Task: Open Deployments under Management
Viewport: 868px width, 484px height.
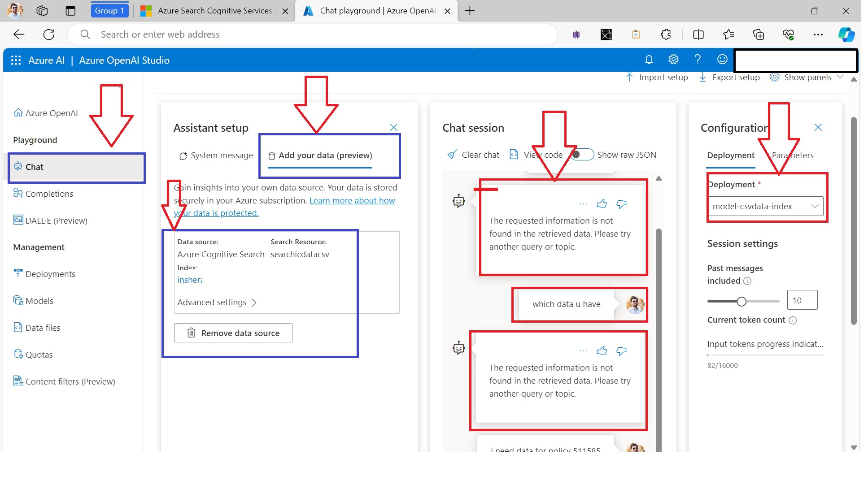Action: pos(50,274)
